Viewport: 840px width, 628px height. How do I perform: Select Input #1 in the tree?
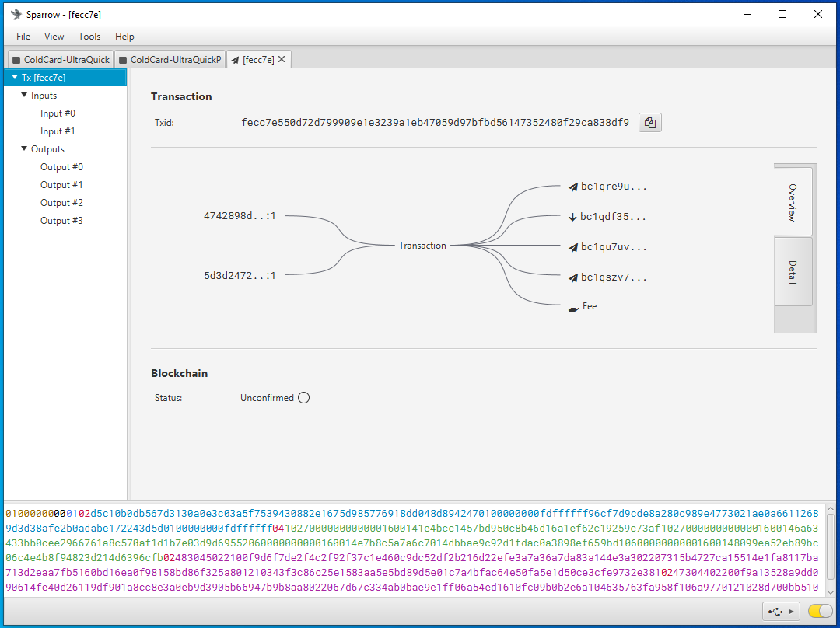click(x=58, y=131)
